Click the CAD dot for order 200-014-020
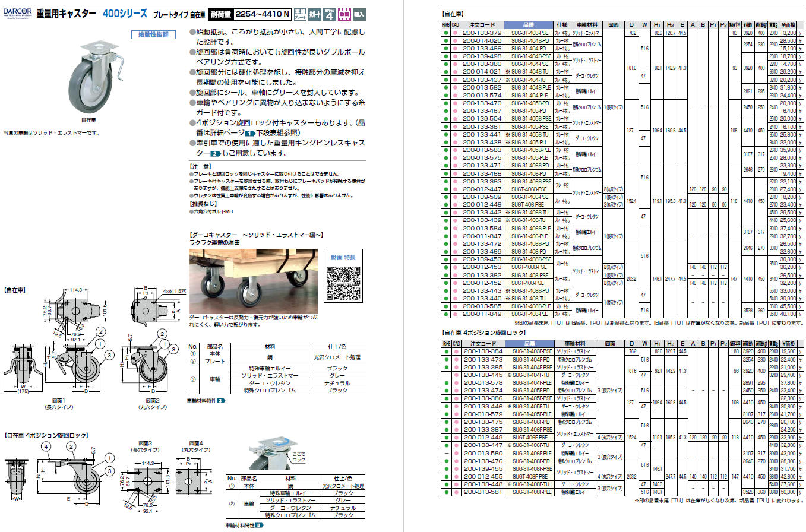This screenshot has width=806, height=532. [456, 40]
